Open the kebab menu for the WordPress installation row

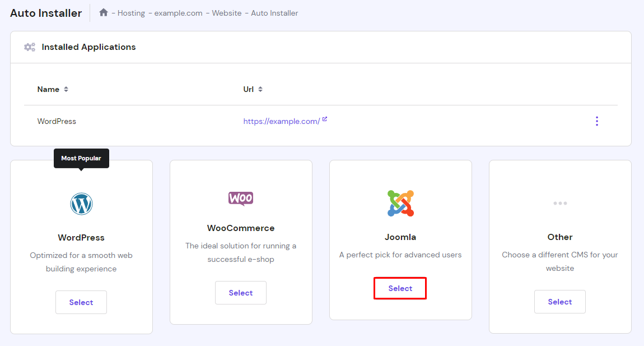(x=597, y=121)
